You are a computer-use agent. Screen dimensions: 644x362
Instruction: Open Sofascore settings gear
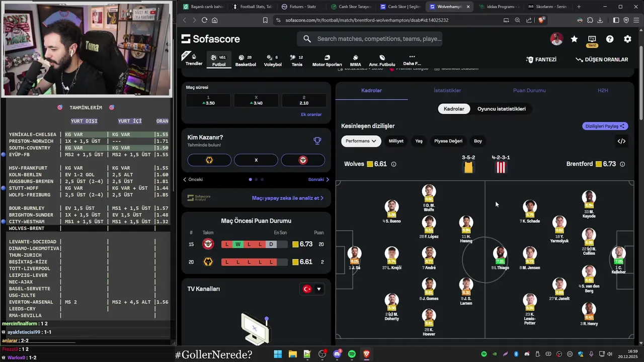pos(627,39)
